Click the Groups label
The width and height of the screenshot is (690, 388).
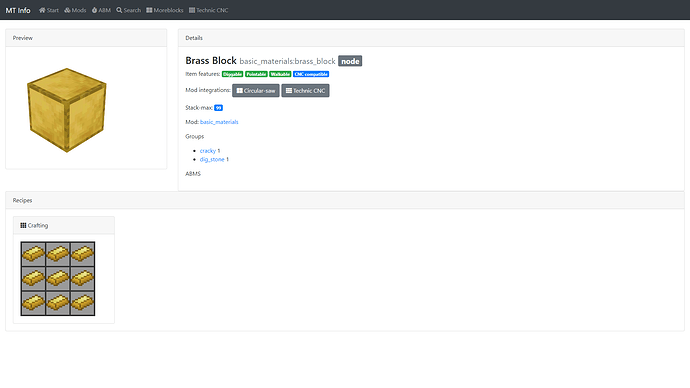click(x=195, y=136)
